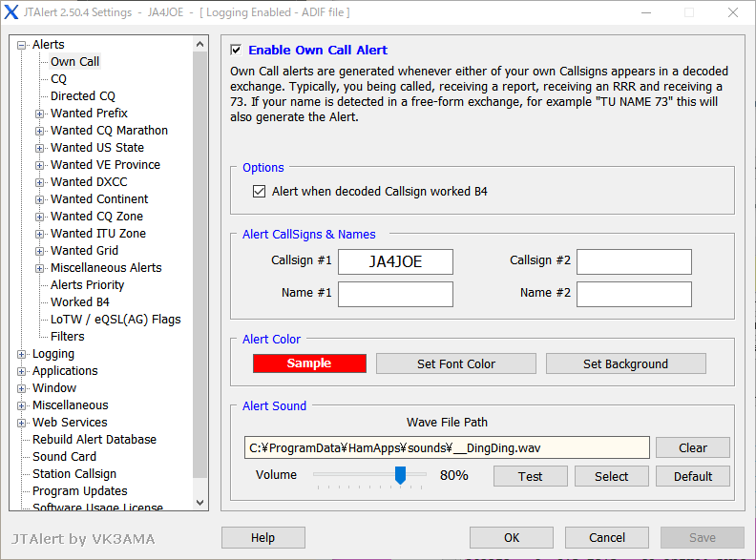The width and height of the screenshot is (756, 560).
Task: Toggle the Enable Own Call Alert checkbox
Action: click(x=237, y=50)
